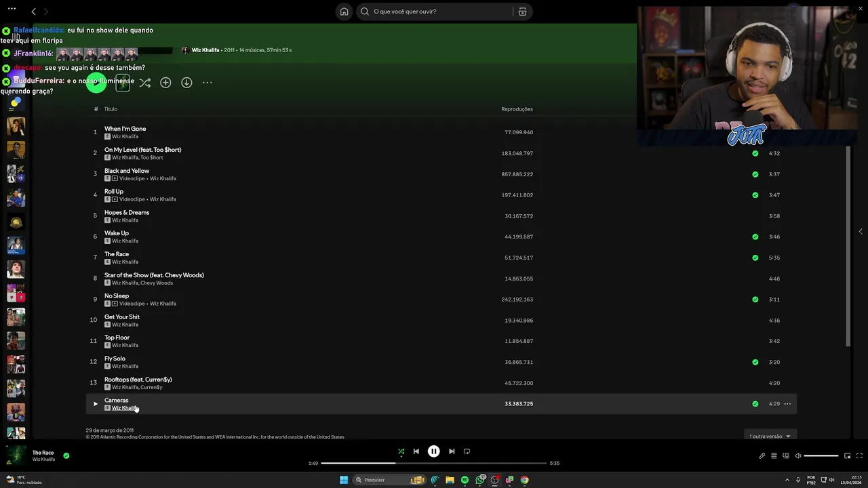Click the 'Título' column header
Image resolution: width=868 pixels, height=488 pixels.
111,109
